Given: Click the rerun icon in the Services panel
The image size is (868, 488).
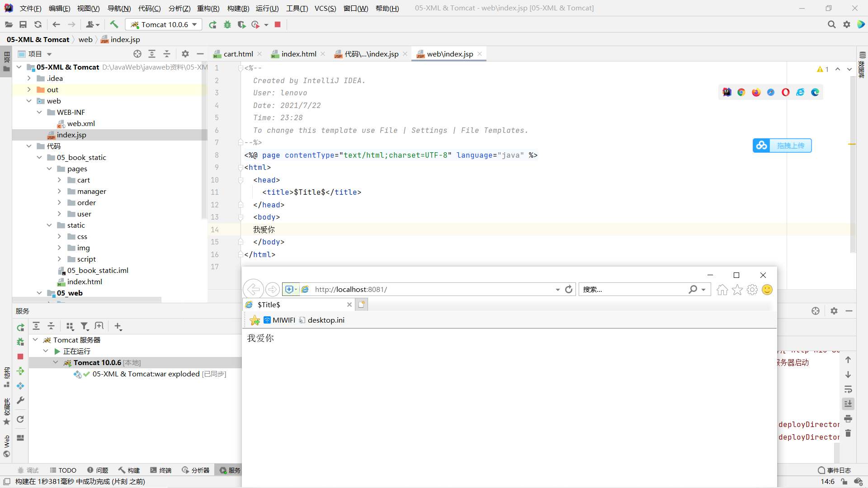Looking at the screenshot, I should 20,327.
